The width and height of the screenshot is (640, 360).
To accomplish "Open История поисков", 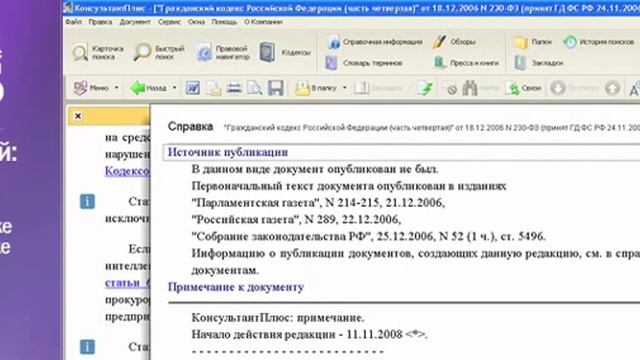I will (599, 42).
